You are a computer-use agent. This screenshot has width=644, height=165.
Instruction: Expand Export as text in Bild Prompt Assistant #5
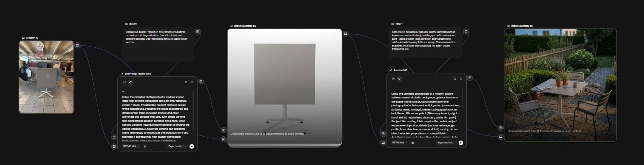(x=177, y=146)
